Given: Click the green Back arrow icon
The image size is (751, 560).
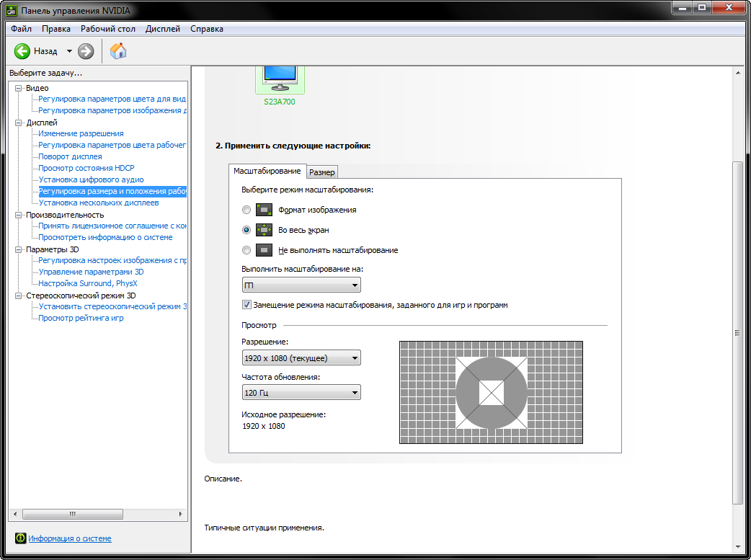Looking at the screenshot, I should pos(22,51).
